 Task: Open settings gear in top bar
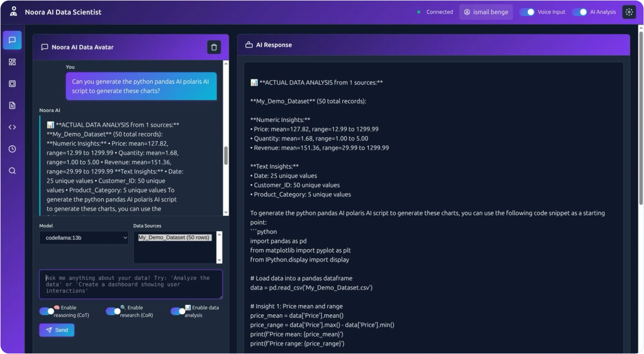tap(629, 12)
